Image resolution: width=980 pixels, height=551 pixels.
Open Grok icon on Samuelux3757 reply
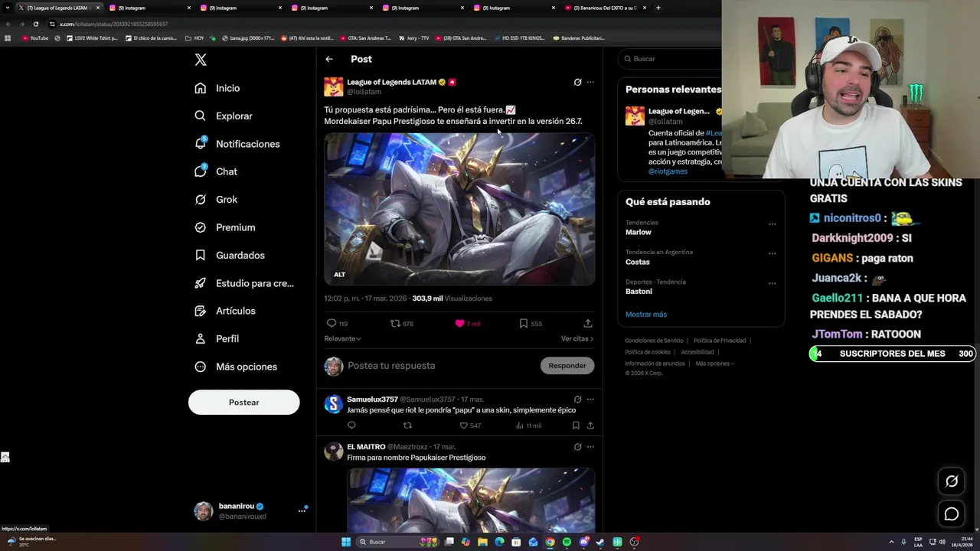pyautogui.click(x=577, y=399)
